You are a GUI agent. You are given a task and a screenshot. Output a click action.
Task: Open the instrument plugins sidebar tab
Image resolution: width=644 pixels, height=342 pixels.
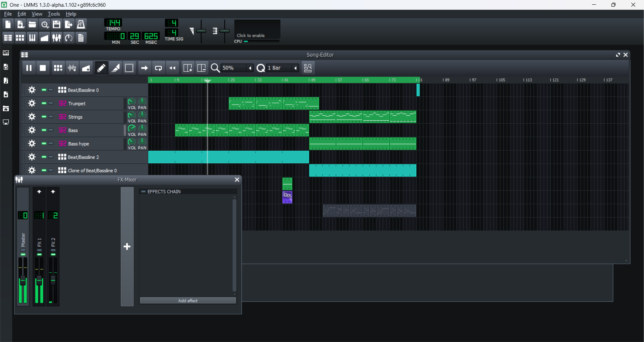coord(6,53)
